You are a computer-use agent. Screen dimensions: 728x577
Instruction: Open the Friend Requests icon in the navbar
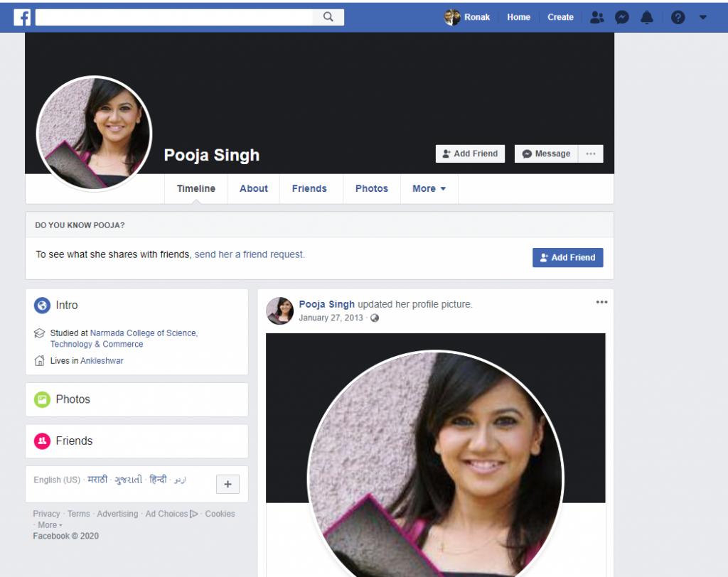pos(597,16)
